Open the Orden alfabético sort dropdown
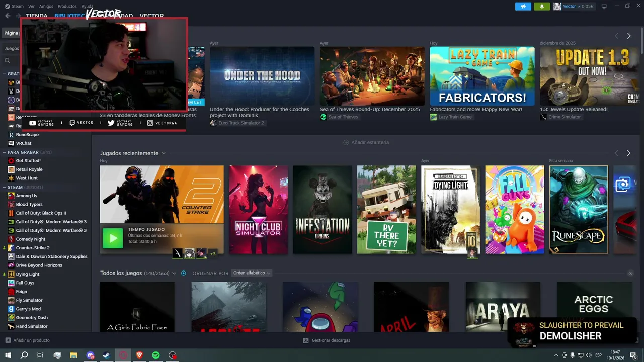 (252, 273)
